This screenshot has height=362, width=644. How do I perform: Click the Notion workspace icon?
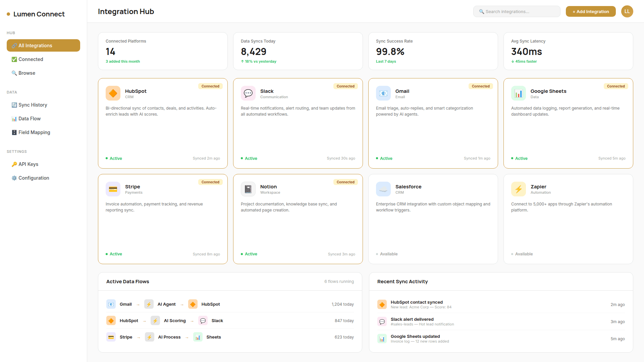(248, 189)
